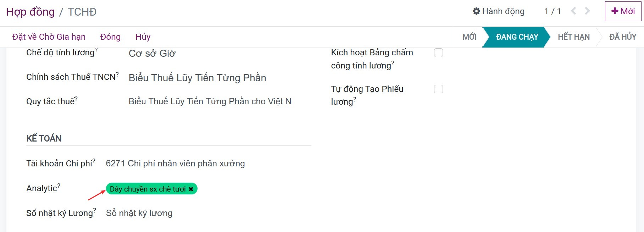The width and height of the screenshot is (644, 232).
Task: Click the Đặt về Chờ Gia hạn button
Action: [49, 37]
